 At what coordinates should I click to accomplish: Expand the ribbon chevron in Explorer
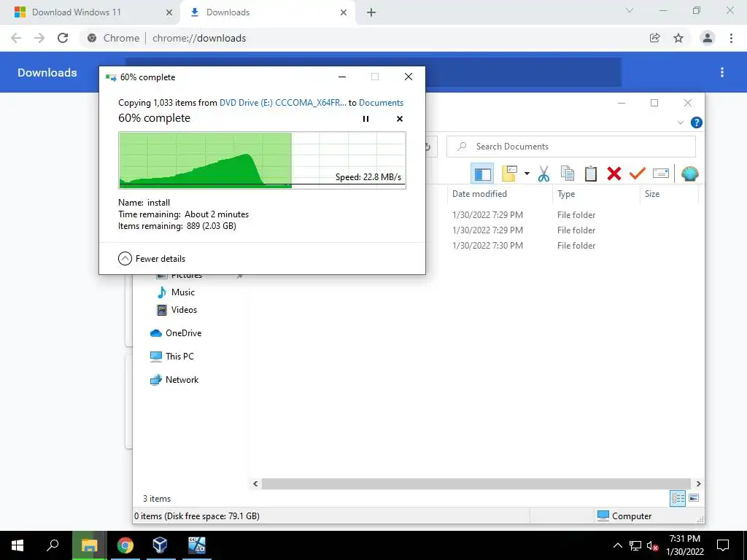(681, 122)
